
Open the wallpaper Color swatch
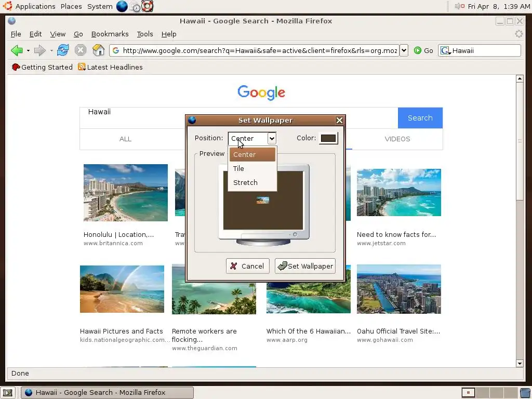328,138
